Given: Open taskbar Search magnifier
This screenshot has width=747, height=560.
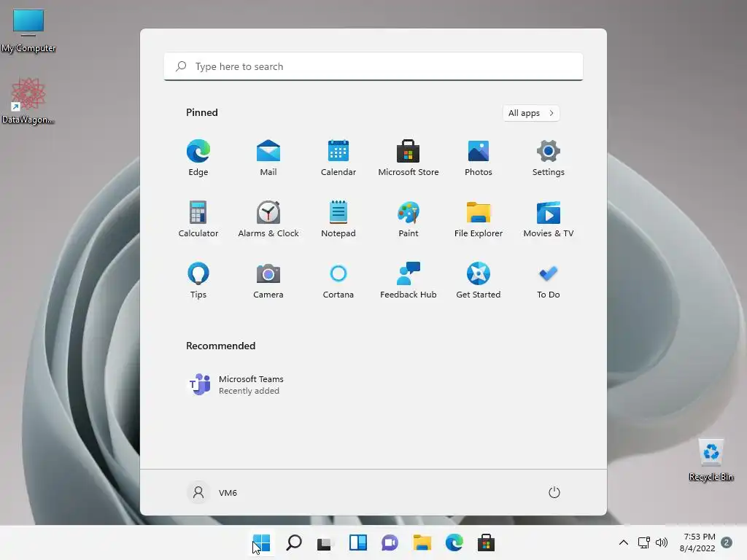Looking at the screenshot, I should 294,542.
